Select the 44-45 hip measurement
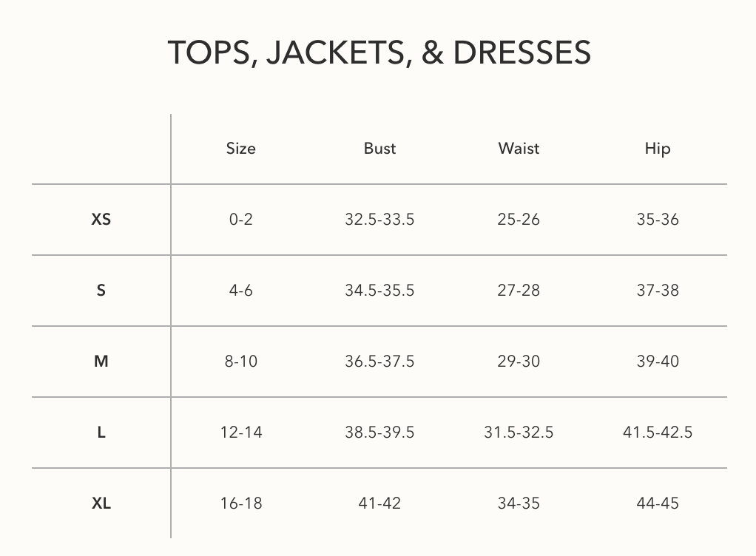The image size is (756, 556). coord(657,503)
